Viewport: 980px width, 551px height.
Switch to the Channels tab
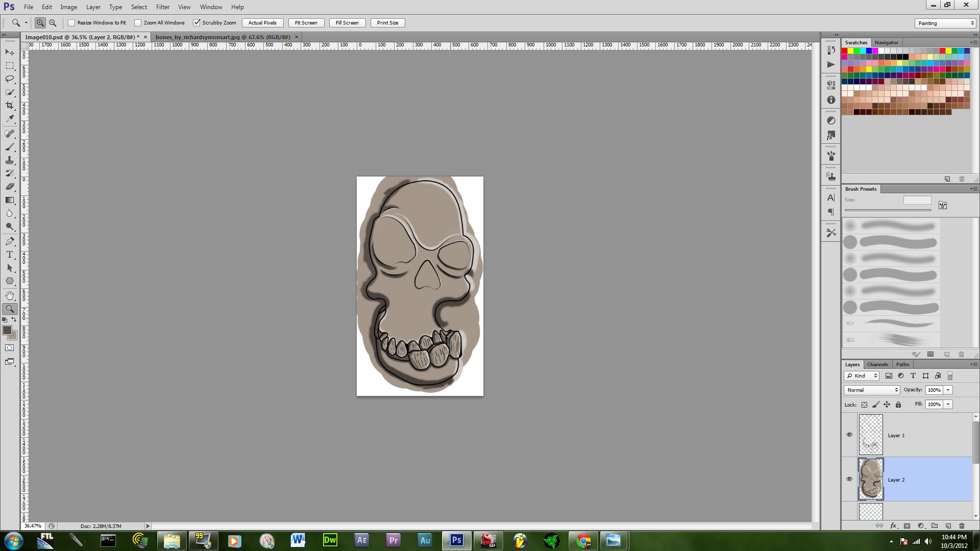[x=877, y=365]
